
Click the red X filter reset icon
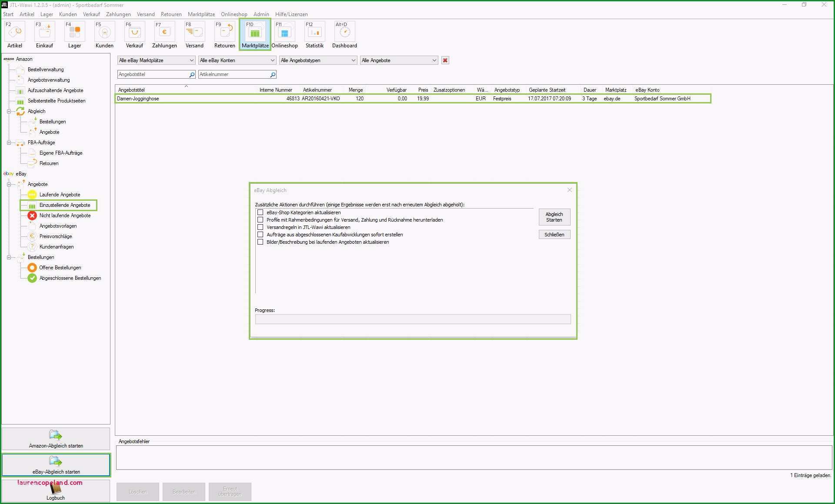pyautogui.click(x=445, y=60)
